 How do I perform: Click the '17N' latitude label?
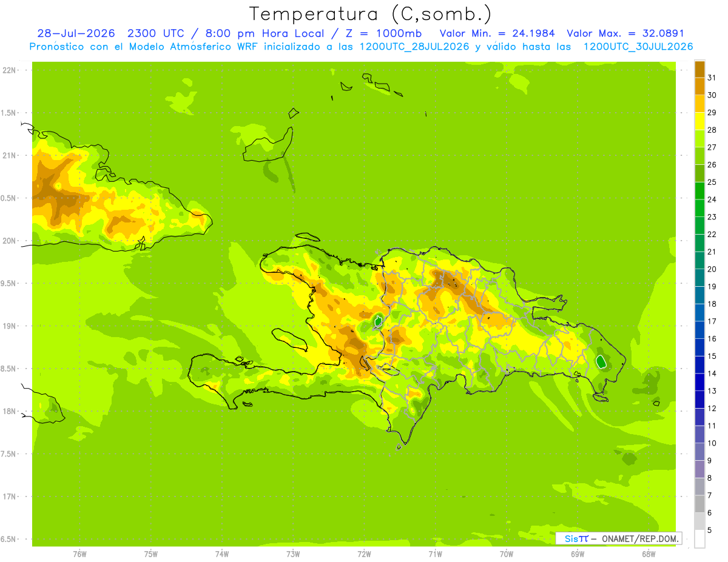(x=10, y=497)
